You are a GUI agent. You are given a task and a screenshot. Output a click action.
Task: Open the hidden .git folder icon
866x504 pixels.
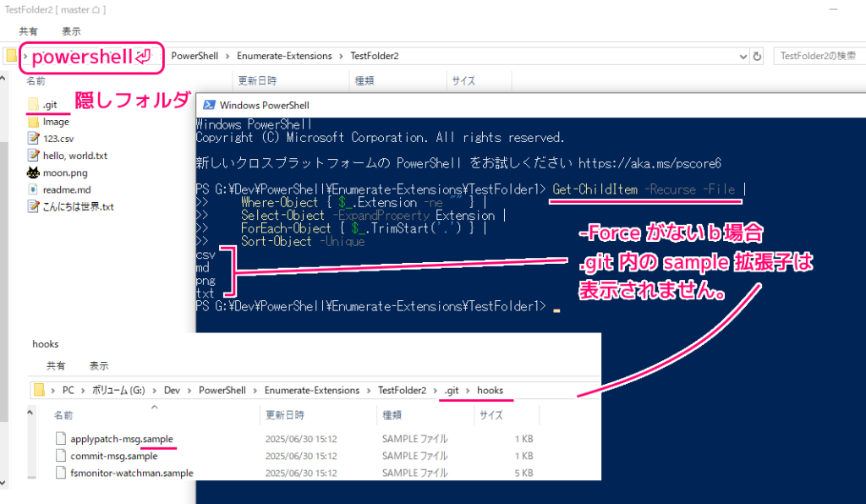pyautogui.click(x=33, y=104)
